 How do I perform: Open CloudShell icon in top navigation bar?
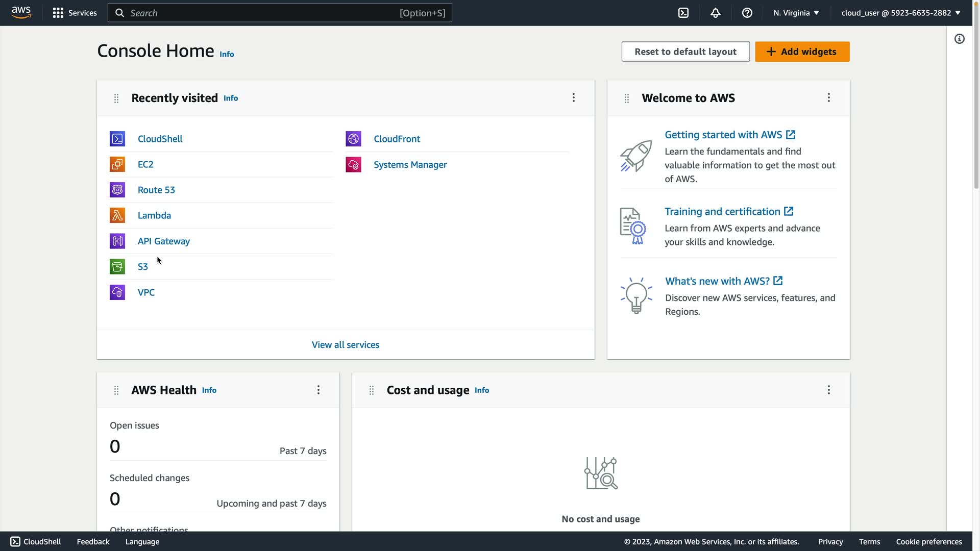click(683, 13)
